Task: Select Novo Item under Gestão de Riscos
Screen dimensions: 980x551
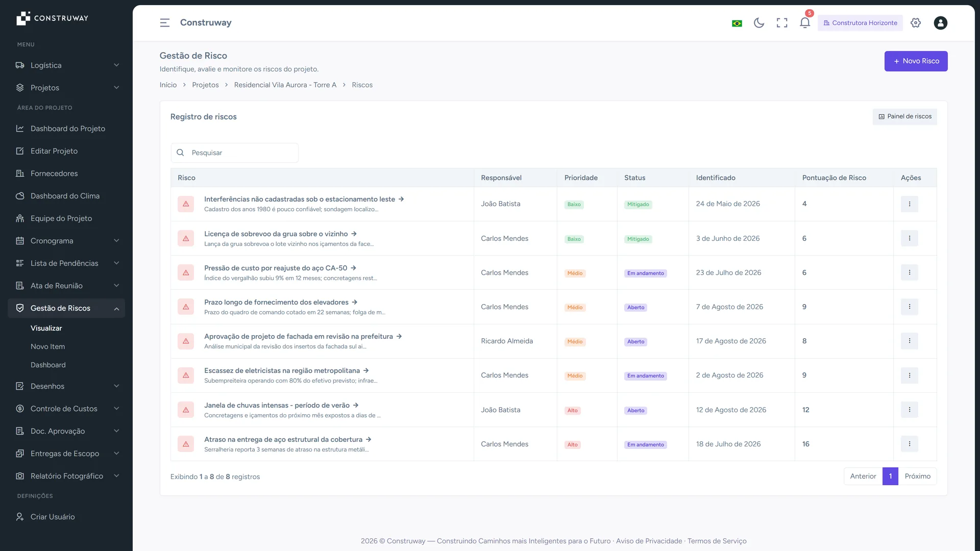Action: [47, 346]
